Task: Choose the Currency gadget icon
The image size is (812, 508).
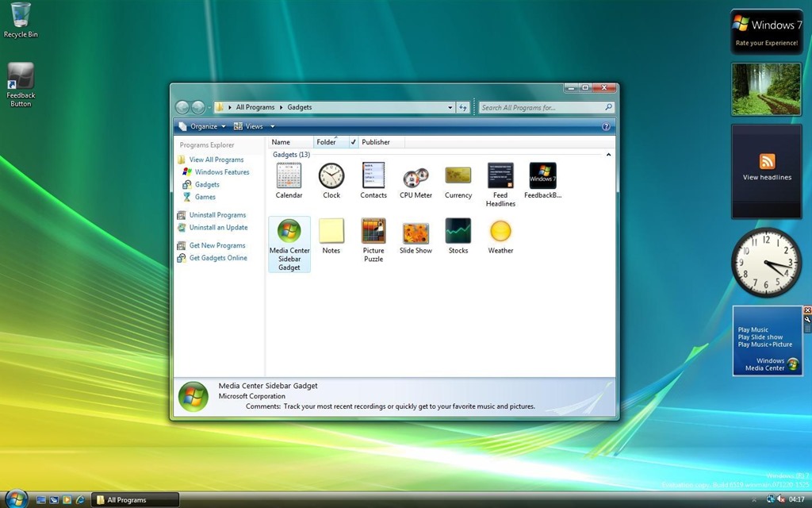Action: coord(458,175)
